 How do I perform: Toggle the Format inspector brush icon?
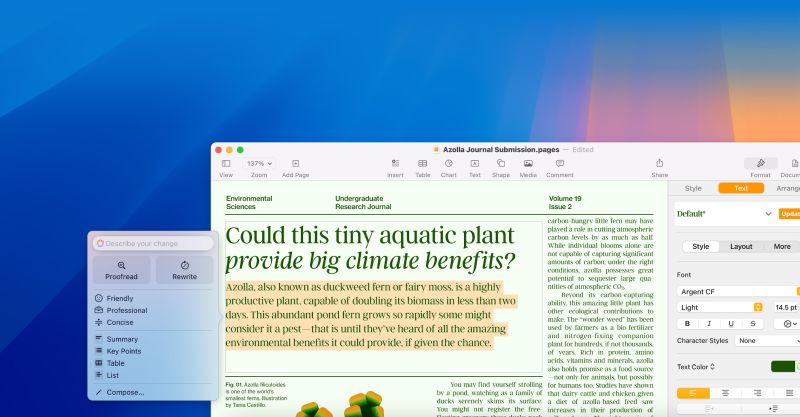click(x=760, y=163)
